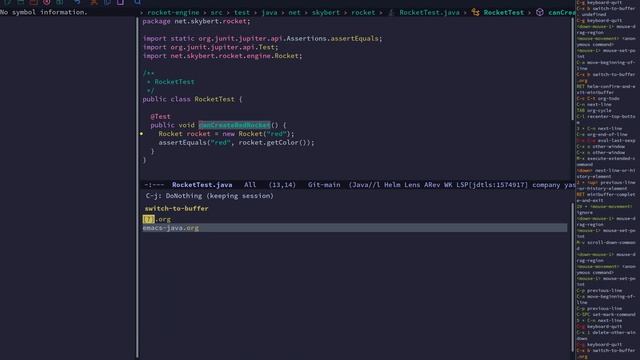Select the .org buffer candidate
Viewport: 640px width, 360px height.
coord(163,219)
